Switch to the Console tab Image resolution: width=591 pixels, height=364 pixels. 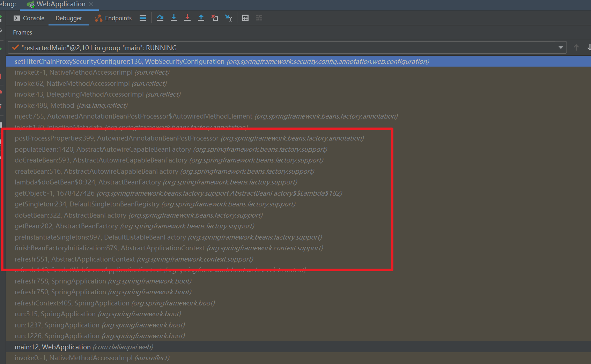pos(29,18)
